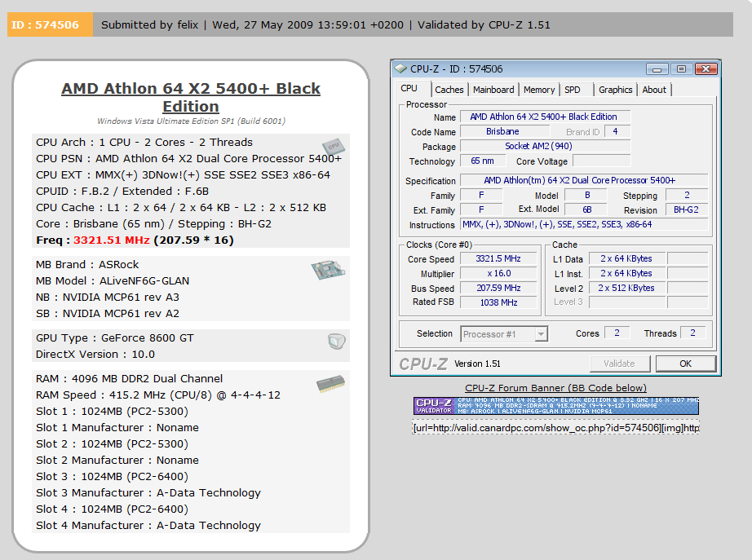Image resolution: width=752 pixels, height=560 pixels.
Task: Click the Level 2 2 x 512 KBytes value
Action: 627,288
